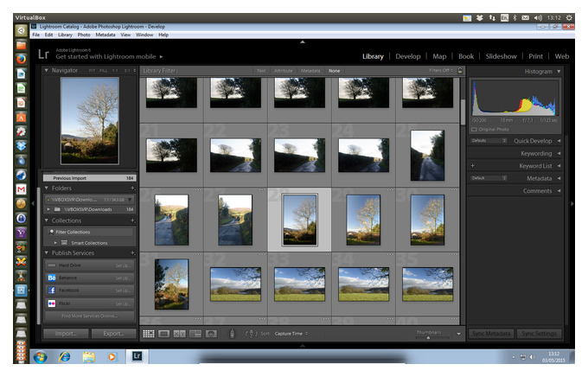The width and height of the screenshot is (588, 377).
Task: Click Find More Services Online
Action: coord(89,316)
